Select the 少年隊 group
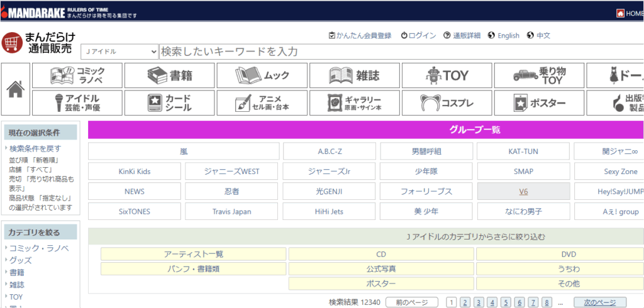The width and height of the screenshot is (644, 308). pyautogui.click(x=427, y=171)
